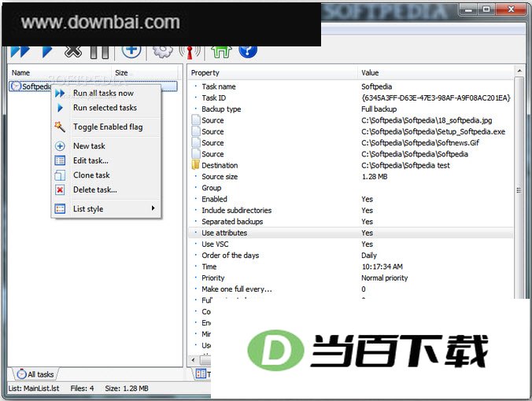Select the Task ID property row

click(x=350, y=97)
